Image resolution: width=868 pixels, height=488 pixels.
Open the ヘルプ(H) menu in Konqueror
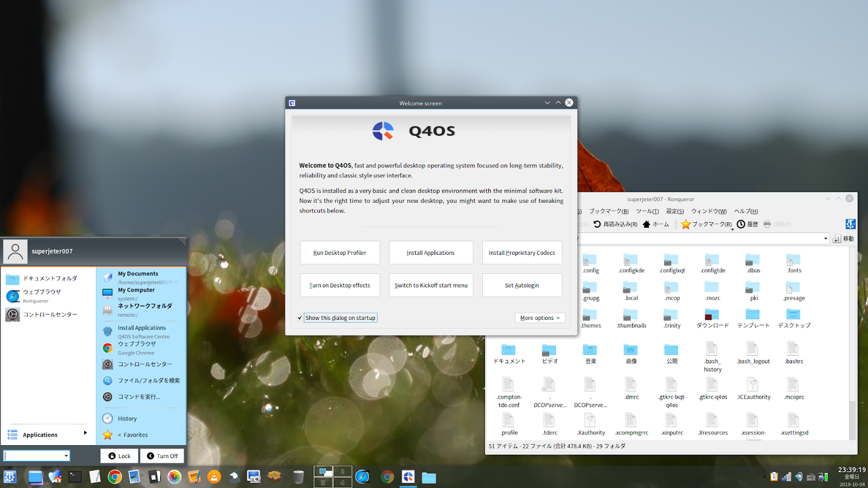tap(746, 211)
